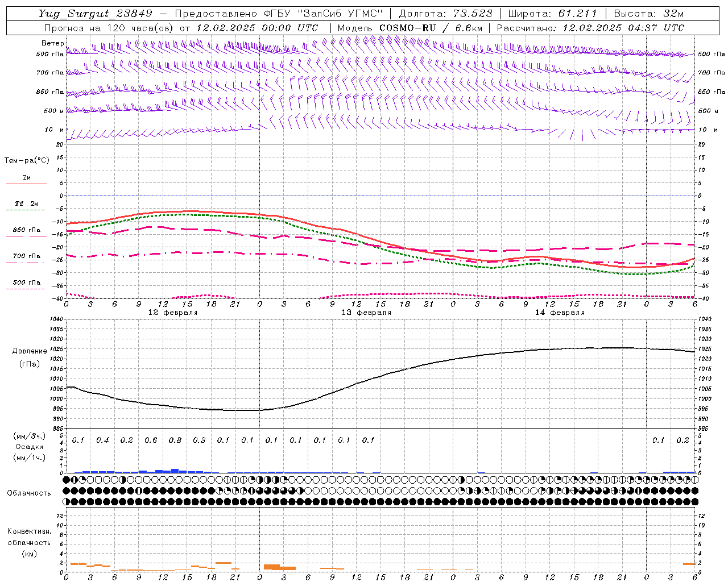Click the Осадки precipitation label

pyautogui.click(x=29, y=447)
